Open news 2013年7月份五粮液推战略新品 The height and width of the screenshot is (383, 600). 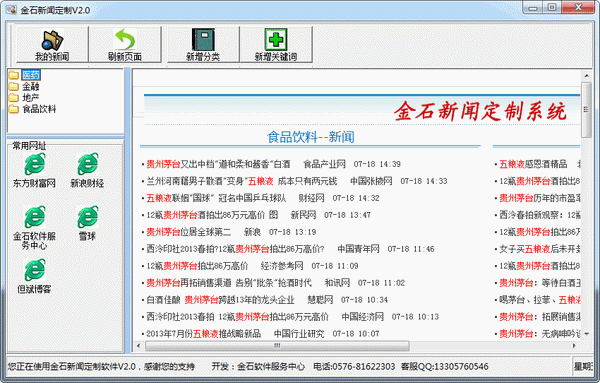pos(204,334)
